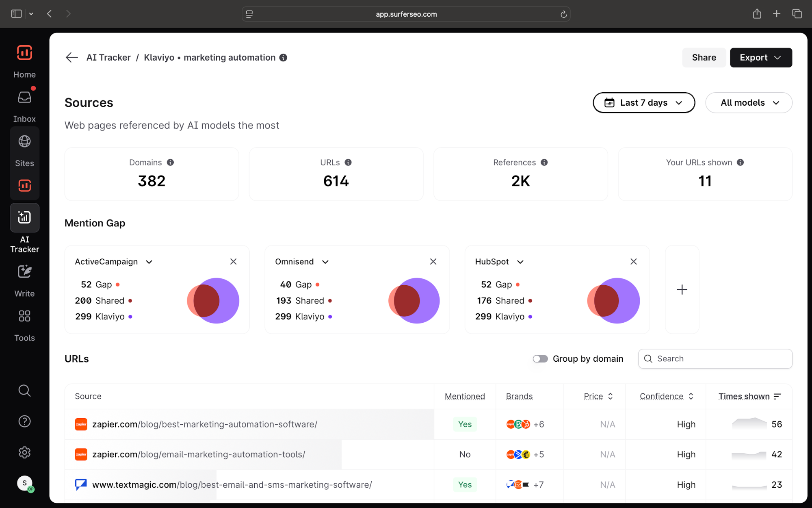Remove the ActiveCampaign comparison card

pos(233,262)
